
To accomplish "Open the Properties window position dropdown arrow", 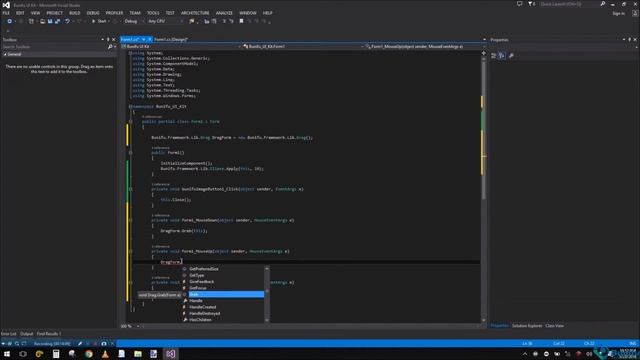I will [624, 40].
